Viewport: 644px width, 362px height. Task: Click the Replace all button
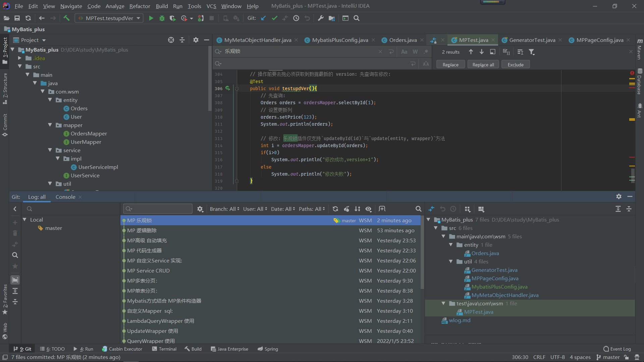[x=483, y=65]
